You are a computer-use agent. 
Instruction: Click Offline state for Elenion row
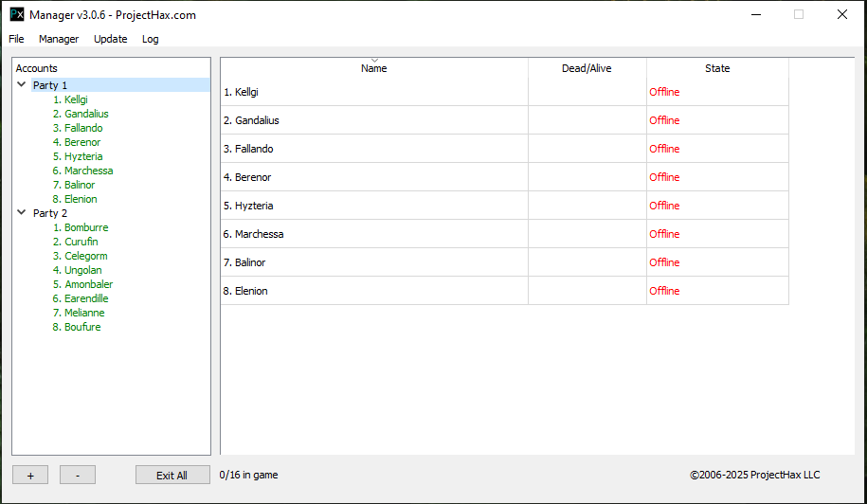[x=664, y=291]
